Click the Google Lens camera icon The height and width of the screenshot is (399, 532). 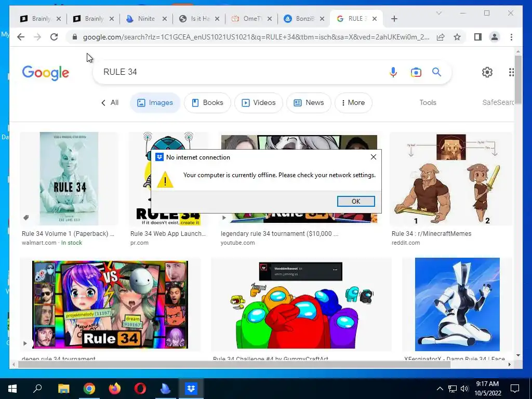(416, 72)
